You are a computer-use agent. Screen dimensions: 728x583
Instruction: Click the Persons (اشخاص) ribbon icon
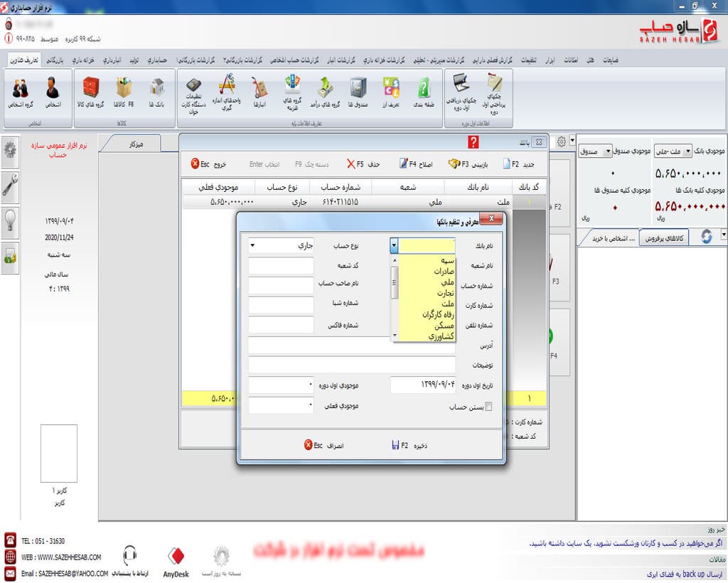point(52,91)
